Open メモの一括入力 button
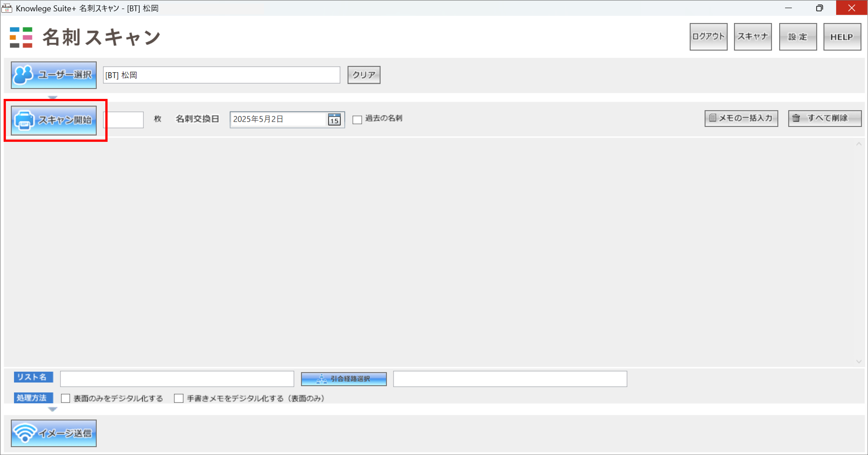Image resolution: width=868 pixels, height=455 pixels. click(741, 118)
